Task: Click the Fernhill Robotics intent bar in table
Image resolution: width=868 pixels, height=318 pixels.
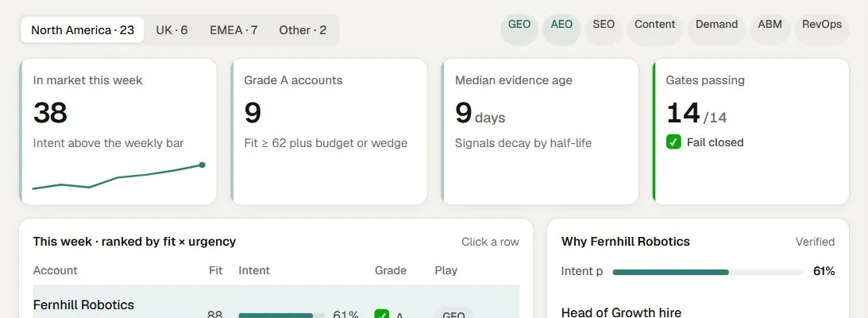Action: 281,316
